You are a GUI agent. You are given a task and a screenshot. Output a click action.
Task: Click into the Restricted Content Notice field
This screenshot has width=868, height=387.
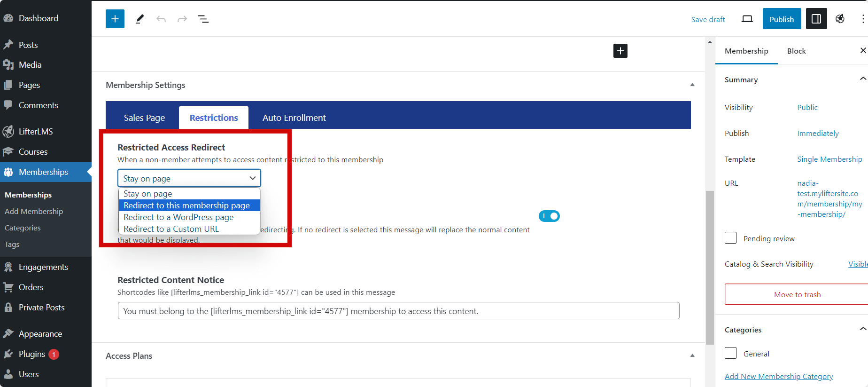398,311
